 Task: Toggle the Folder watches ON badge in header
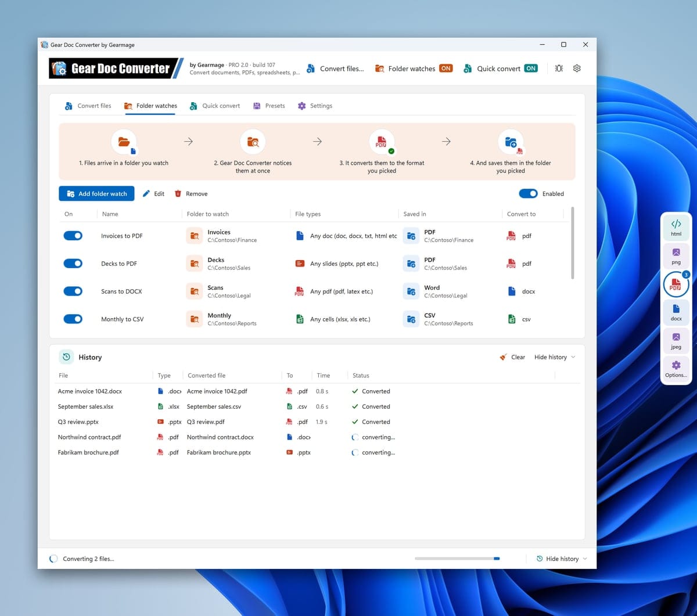pyautogui.click(x=446, y=69)
